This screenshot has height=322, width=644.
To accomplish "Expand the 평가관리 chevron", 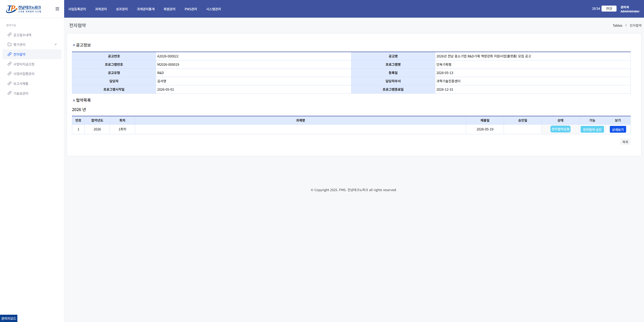I will coord(56,44).
